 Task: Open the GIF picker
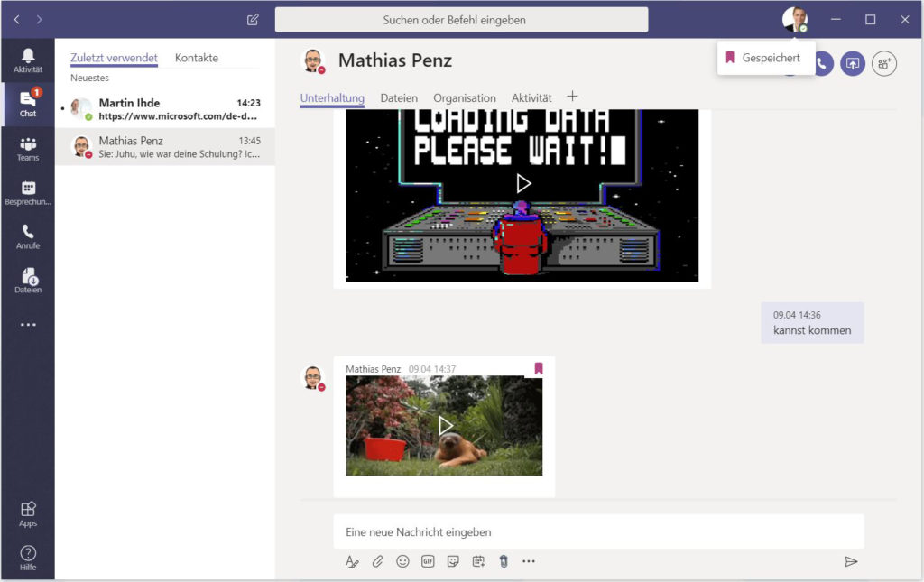(x=428, y=561)
